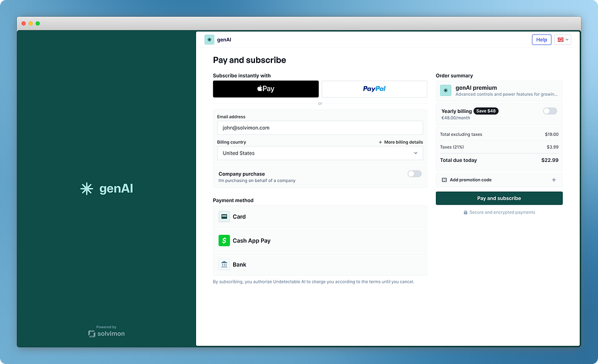
Task: Click the Bank building icon
Action: pyautogui.click(x=224, y=265)
